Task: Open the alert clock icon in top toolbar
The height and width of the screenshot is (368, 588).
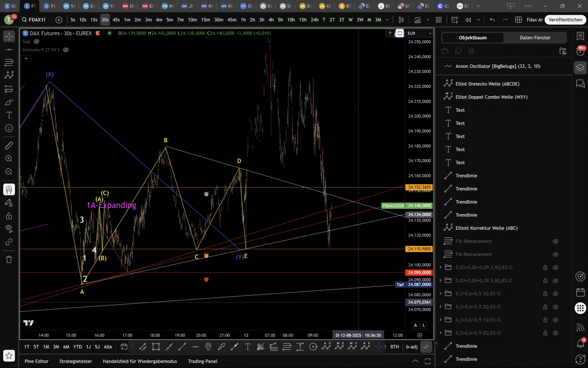Action: [x=454, y=20]
